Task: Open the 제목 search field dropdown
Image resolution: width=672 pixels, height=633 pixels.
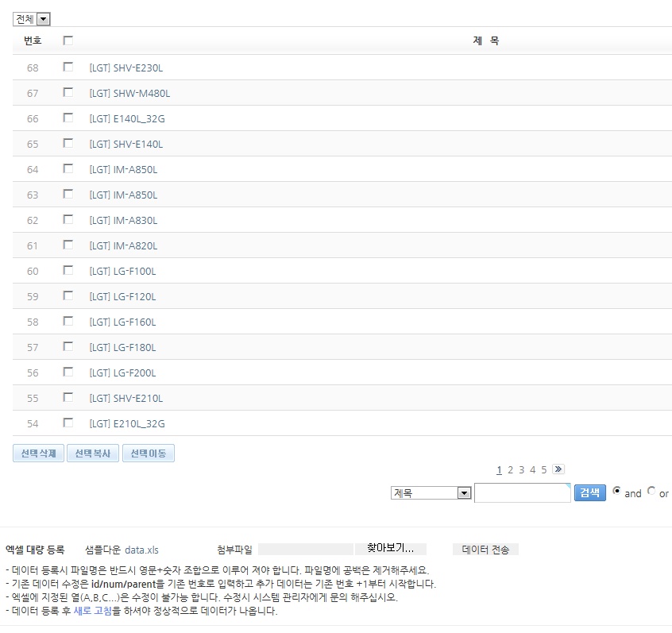Action: (431, 493)
